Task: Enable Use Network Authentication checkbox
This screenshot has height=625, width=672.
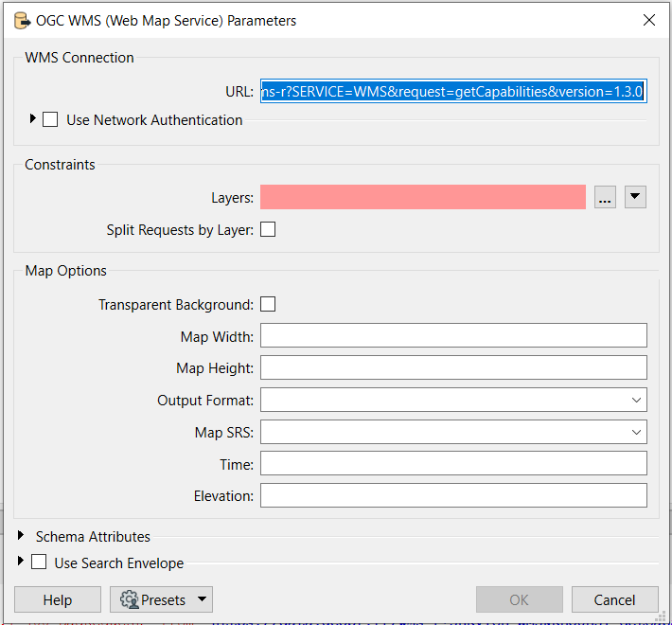Action: coord(50,120)
